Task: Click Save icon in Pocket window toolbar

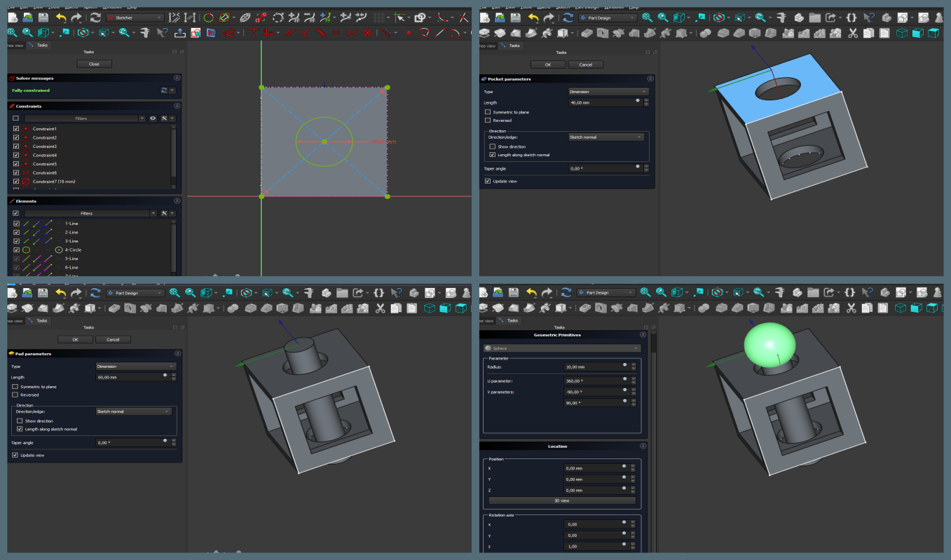Action: click(516, 18)
